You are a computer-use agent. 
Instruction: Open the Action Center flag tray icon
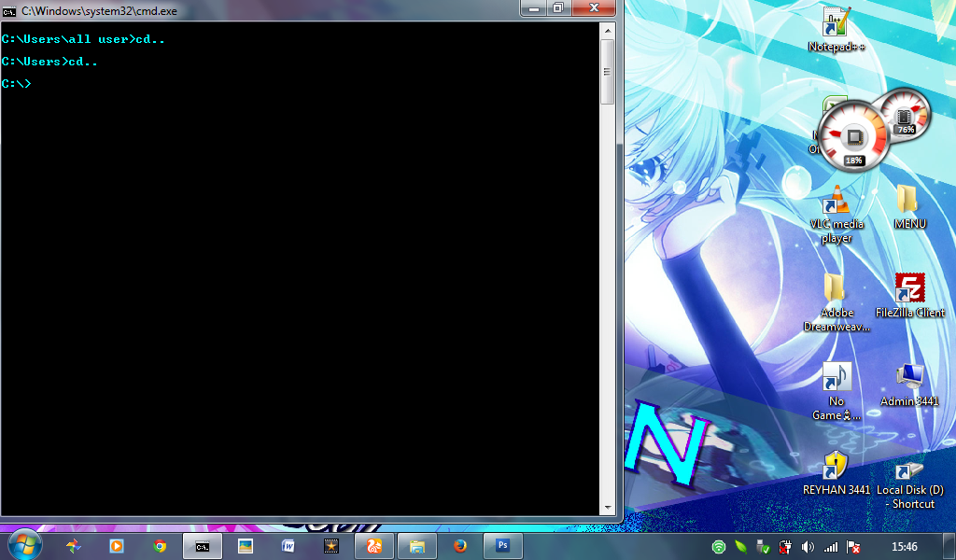pyautogui.click(x=853, y=547)
